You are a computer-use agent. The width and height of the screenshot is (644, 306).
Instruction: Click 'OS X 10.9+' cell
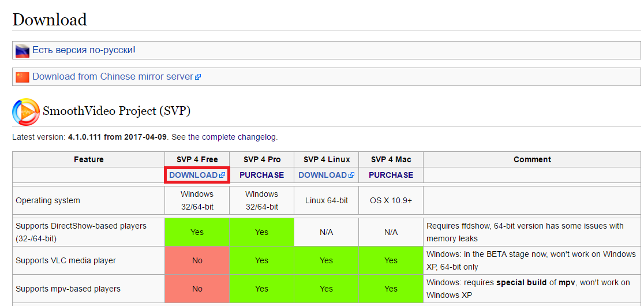391,200
